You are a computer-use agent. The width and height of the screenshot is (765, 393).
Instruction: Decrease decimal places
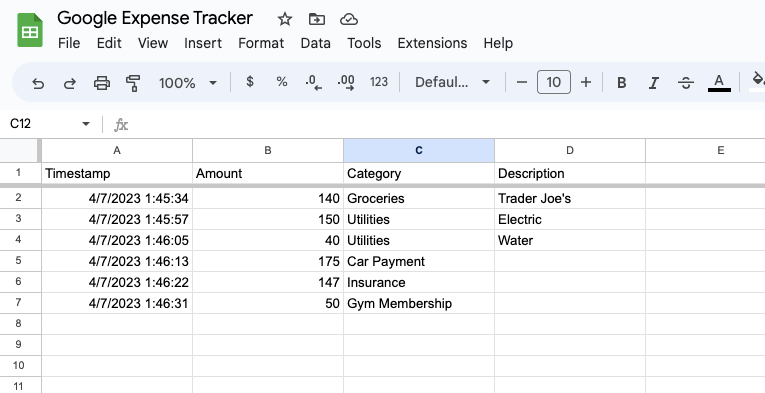click(314, 83)
